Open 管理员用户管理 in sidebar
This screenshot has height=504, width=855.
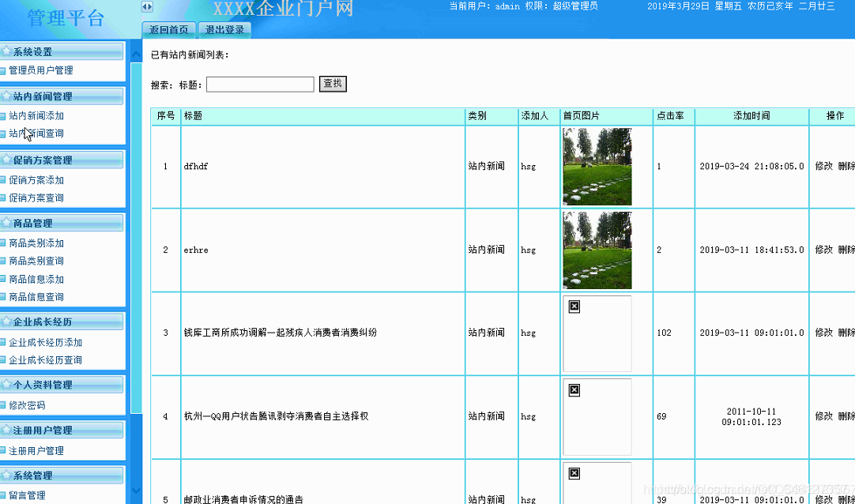(41, 70)
